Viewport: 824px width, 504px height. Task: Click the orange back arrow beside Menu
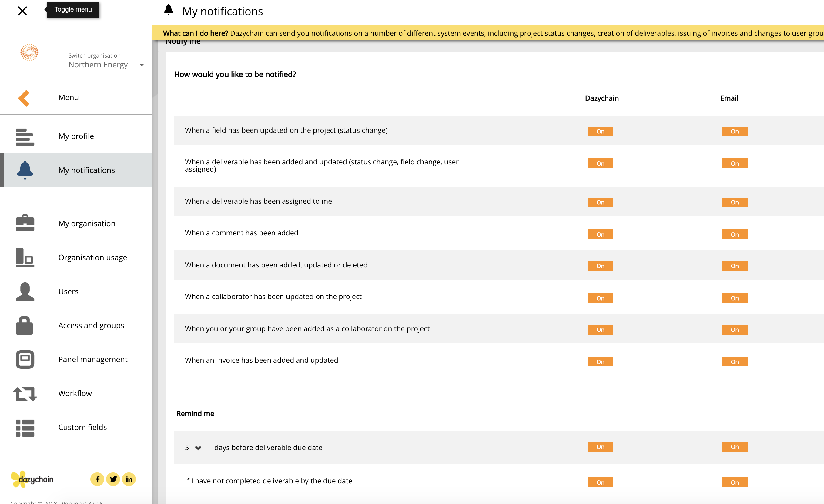click(x=24, y=98)
